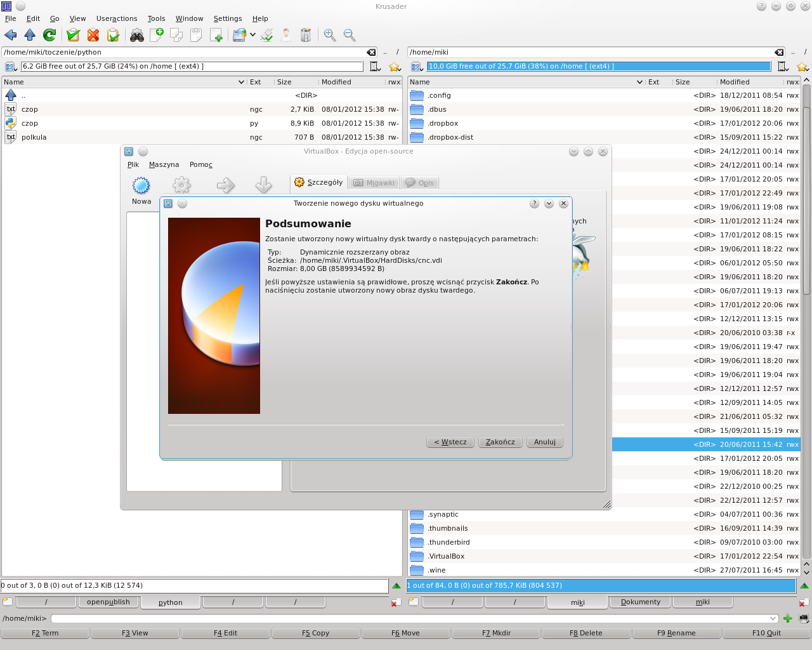Reload the panel with green refresh icon
Image resolution: width=812 pixels, height=650 pixels.
[49, 35]
